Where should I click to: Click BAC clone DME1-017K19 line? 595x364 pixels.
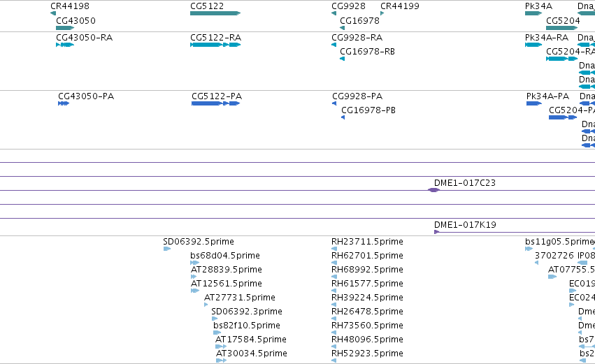pos(514,232)
